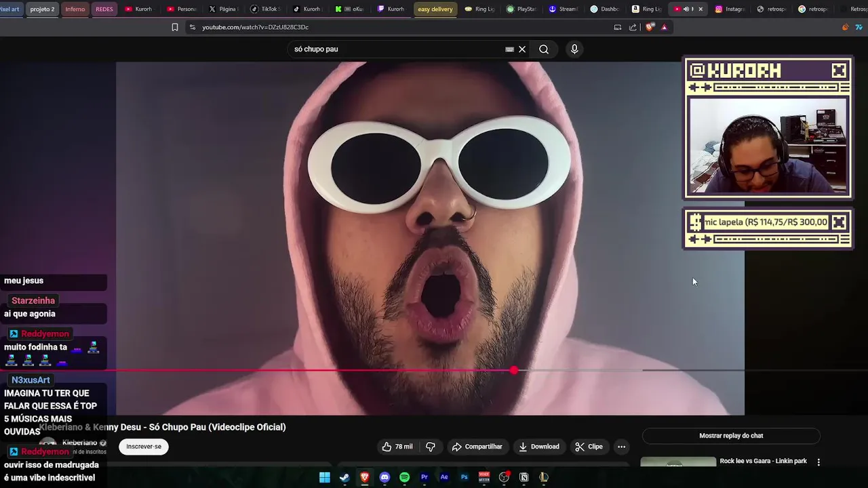Image resolution: width=868 pixels, height=488 pixels.
Task: Switch to the TikTok browser tab
Action: click(x=266, y=9)
